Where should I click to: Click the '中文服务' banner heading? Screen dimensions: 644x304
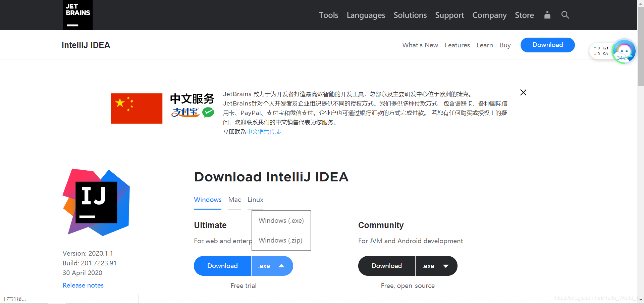192,99
